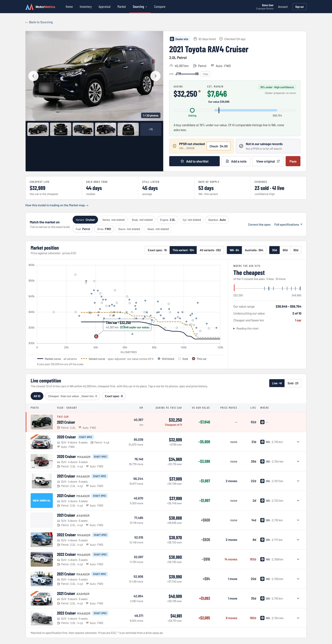This screenshot has height=644, width=332.
Task: Click the MotorMetrics logo
Action: click(40, 7)
